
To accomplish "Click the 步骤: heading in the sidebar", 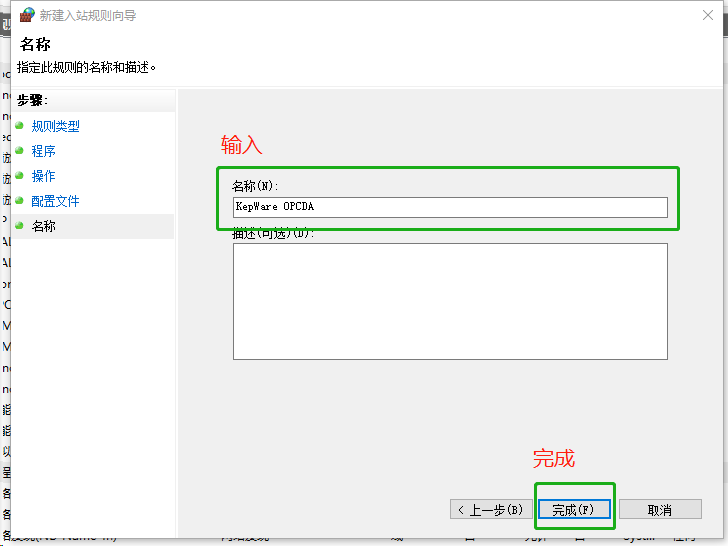I will [x=32, y=100].
